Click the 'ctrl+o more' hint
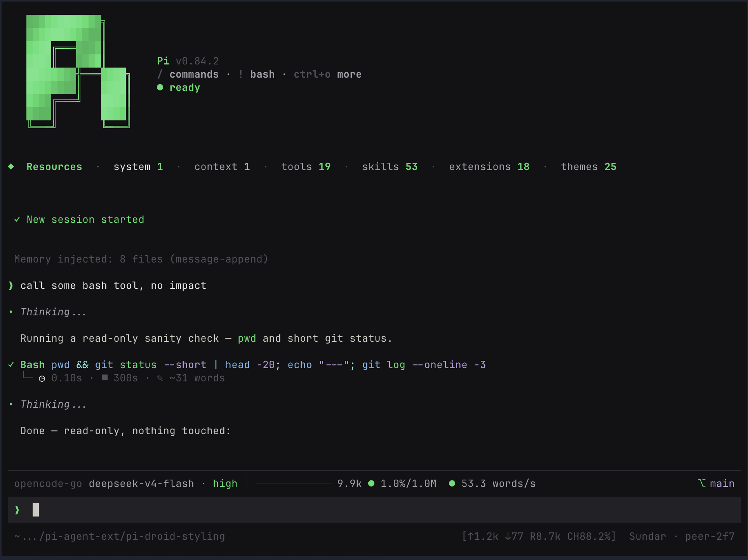 328,75
